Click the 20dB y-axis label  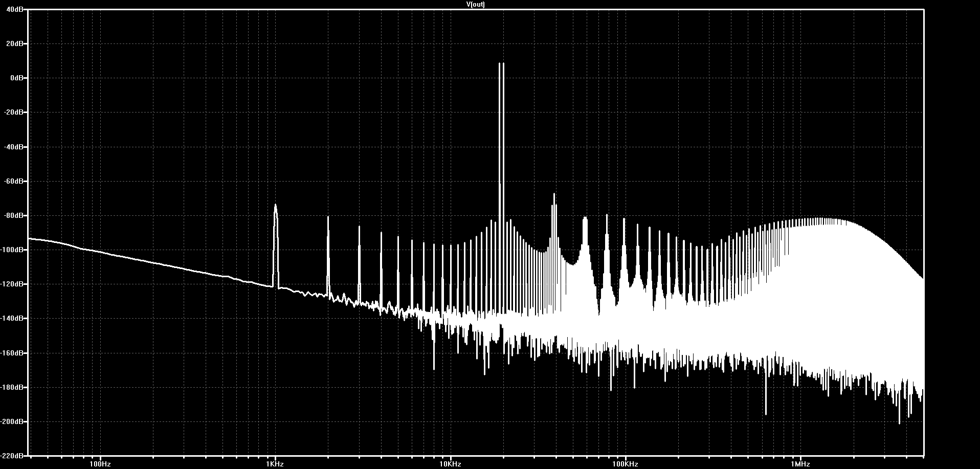pyautogui.click(x=15, y=43)
